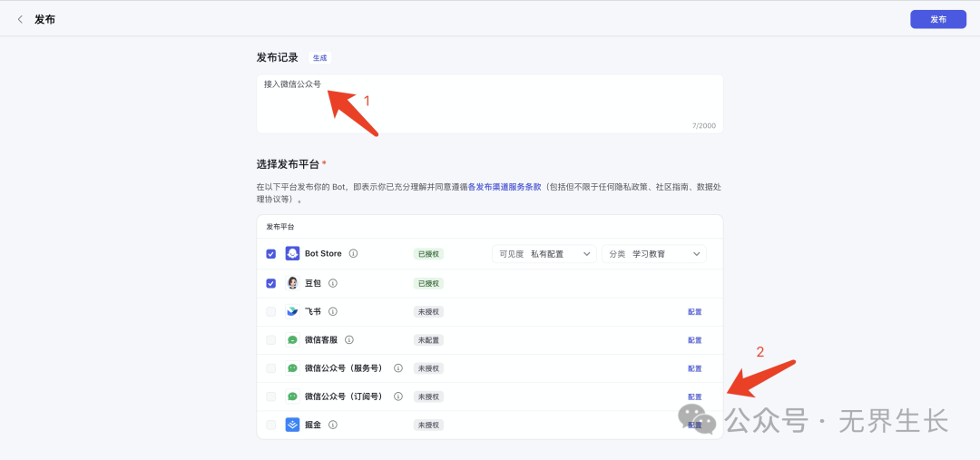Focus the 发布记录 text area
This screenshot has height=460, width=980.
[x=489, y=103]
